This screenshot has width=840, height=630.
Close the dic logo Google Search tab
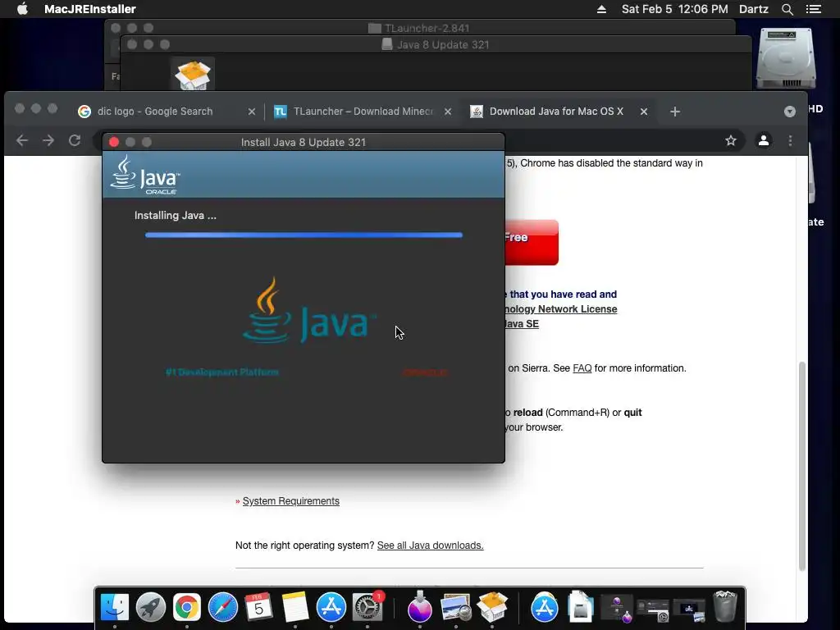click(x=252, y=112)
